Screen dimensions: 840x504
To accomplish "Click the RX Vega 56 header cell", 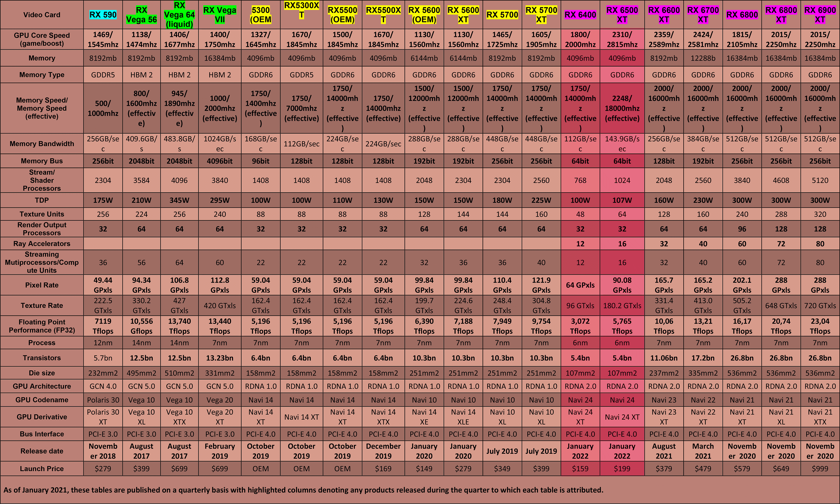I will click(x=141, y=15).
